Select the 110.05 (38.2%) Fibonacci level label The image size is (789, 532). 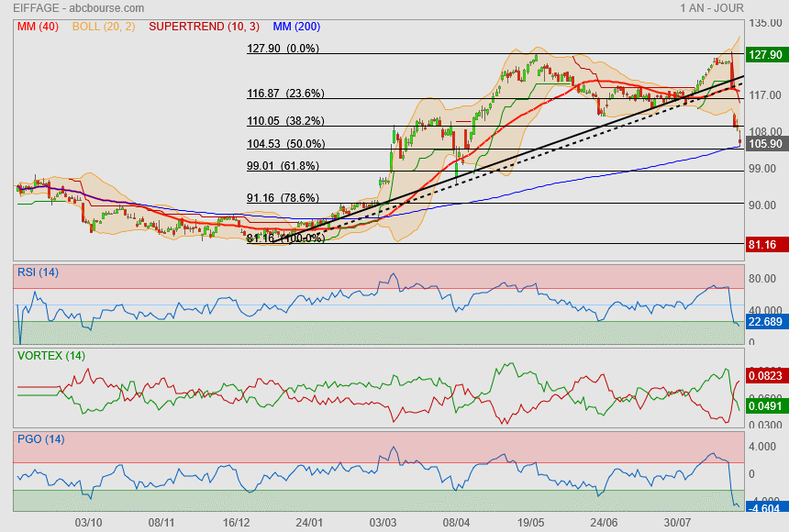click(x=285, y=120)
